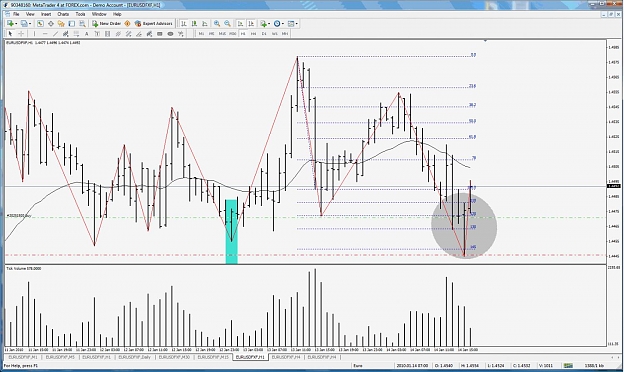Screen dimensions: 625x372
Task: Open the Strategy Tester icon
Action: click(82, 24)
